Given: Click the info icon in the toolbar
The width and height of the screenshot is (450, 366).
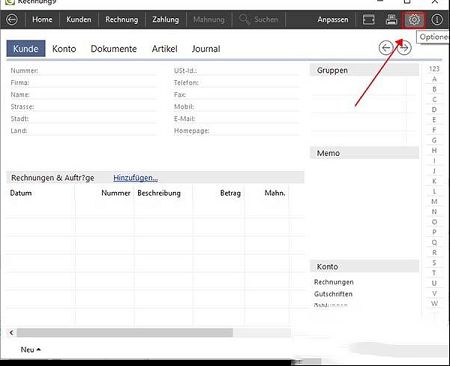Looking at the screenshot, I should tap(437, 20).
